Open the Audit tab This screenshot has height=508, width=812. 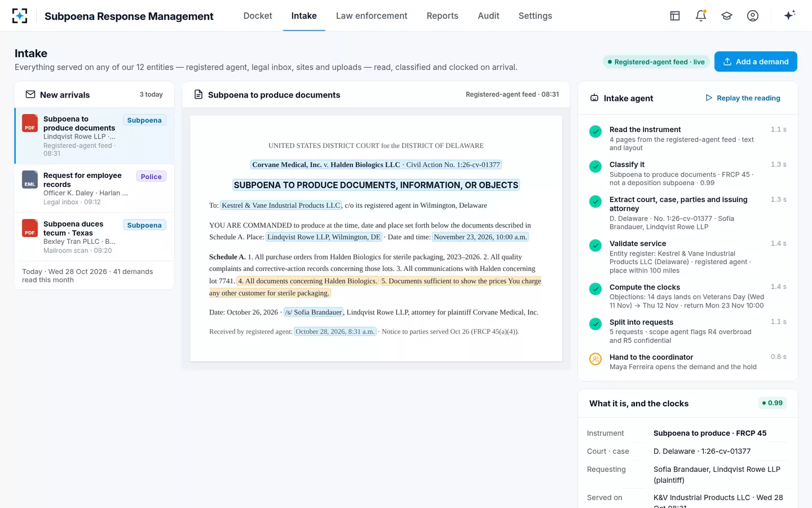pyautogui.click(x=488, y=16)
